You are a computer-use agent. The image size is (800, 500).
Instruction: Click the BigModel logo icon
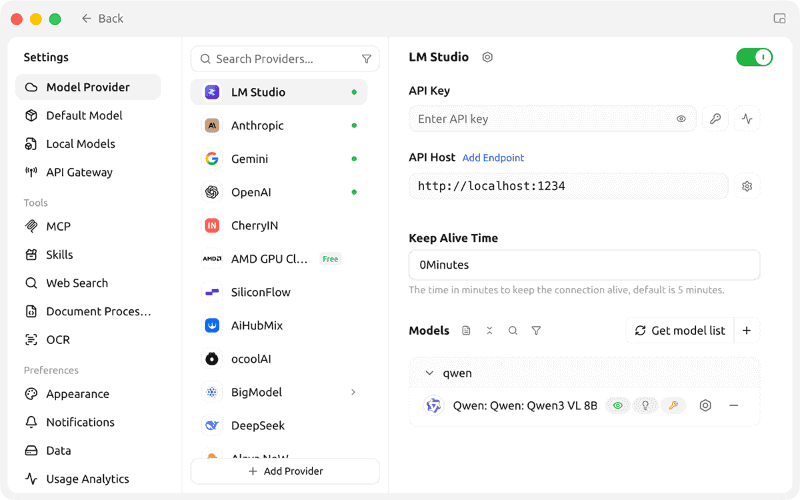coord(212,392)
